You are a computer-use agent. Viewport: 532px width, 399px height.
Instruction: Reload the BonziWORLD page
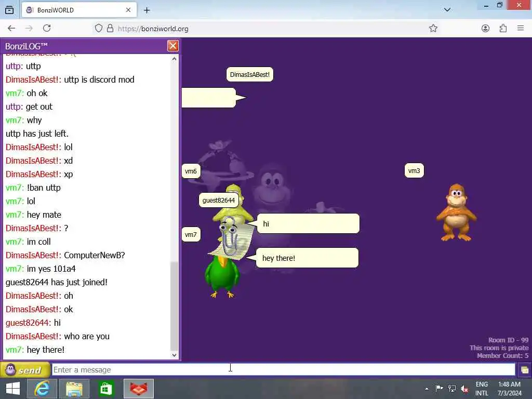pyautogui.click(x=47, y=29)
